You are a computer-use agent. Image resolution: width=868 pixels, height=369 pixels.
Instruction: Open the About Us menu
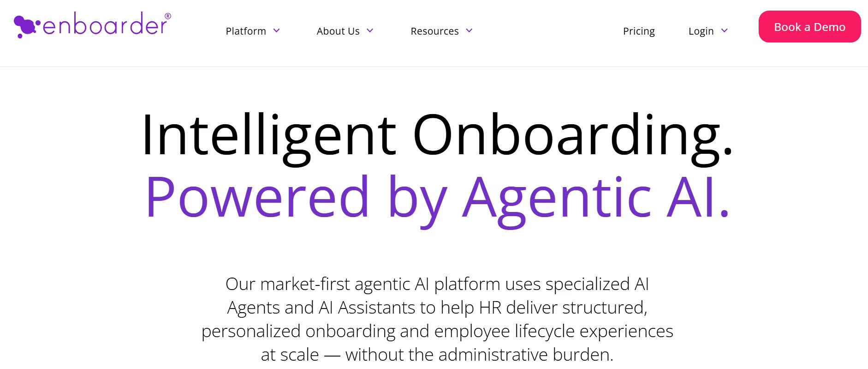click(338, 31)
